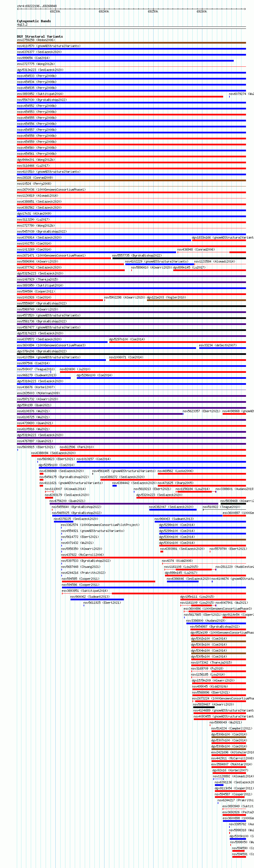The image size is (254, 868).
Task: Select variant nsv6376377 (Sedlazeck2020)
Action: point(39,52)
